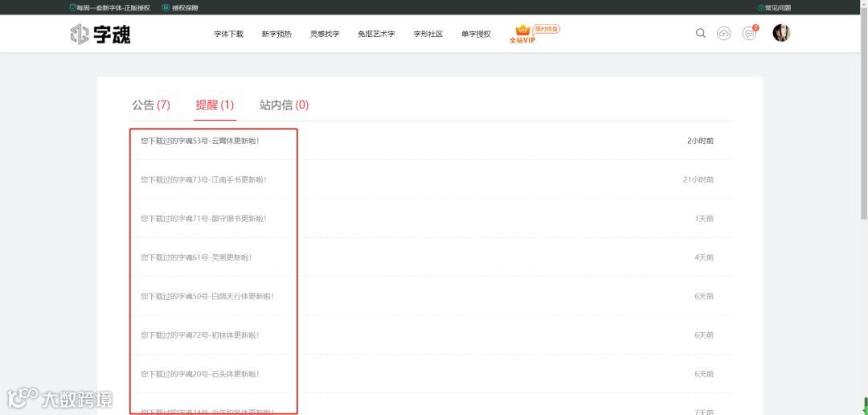Open the search magnifier icon
Image resolution: width=868 pixels, height=415 pixels.
tap(700, 33)
